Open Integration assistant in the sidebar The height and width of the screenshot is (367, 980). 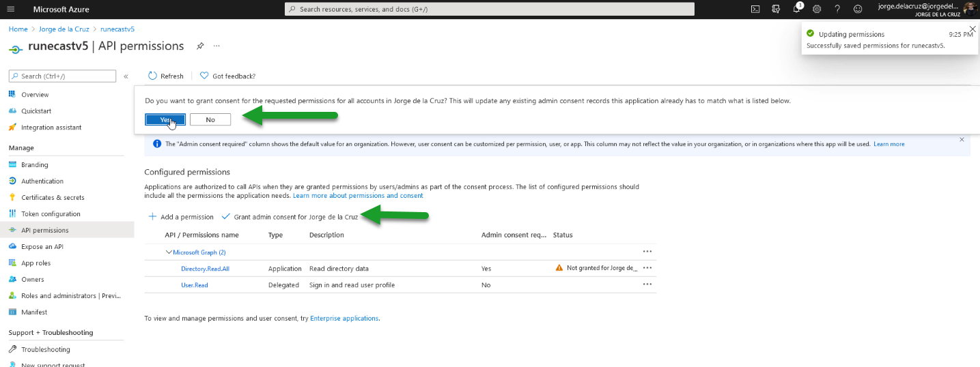(x=51, y=128)
